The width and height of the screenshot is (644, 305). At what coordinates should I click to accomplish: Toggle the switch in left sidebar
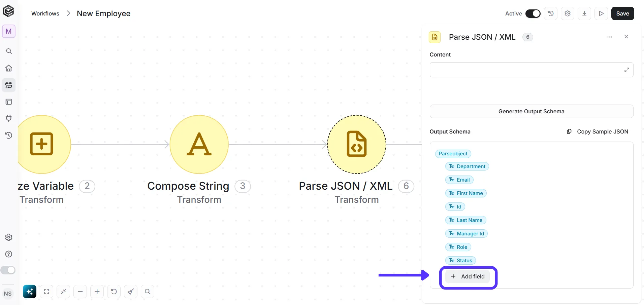click(8, 270)
